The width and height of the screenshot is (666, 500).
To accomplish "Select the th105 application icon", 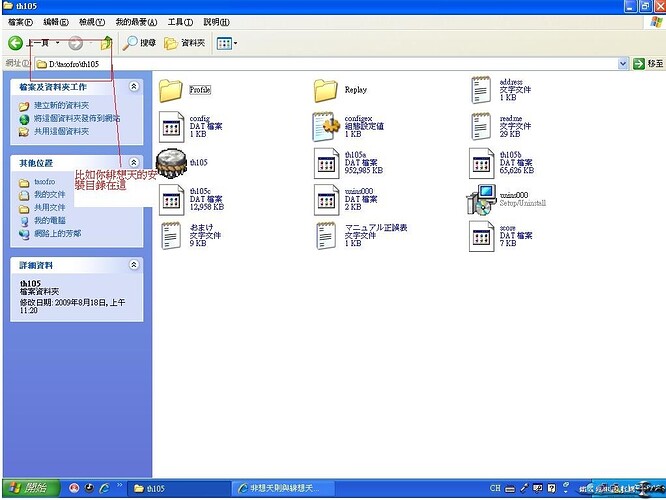I will point(173,161).
